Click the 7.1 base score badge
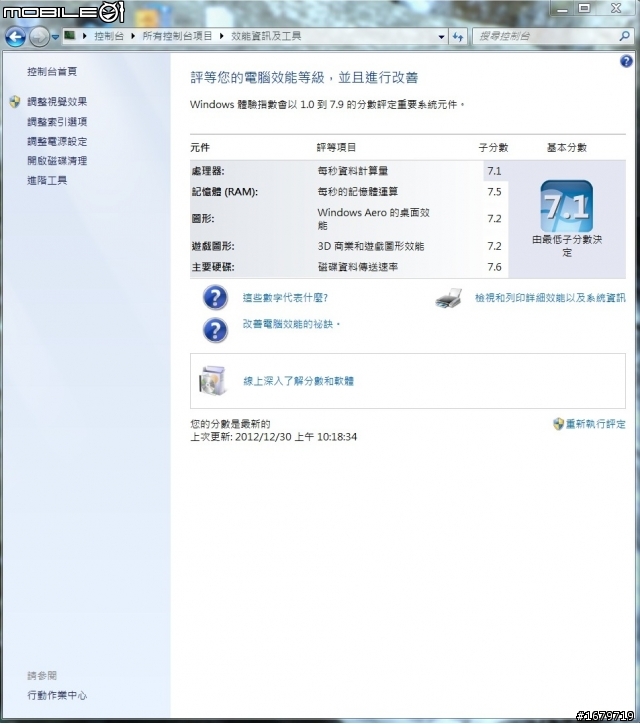The height and width of the screenshot is (724, 640). pos(567,206)
